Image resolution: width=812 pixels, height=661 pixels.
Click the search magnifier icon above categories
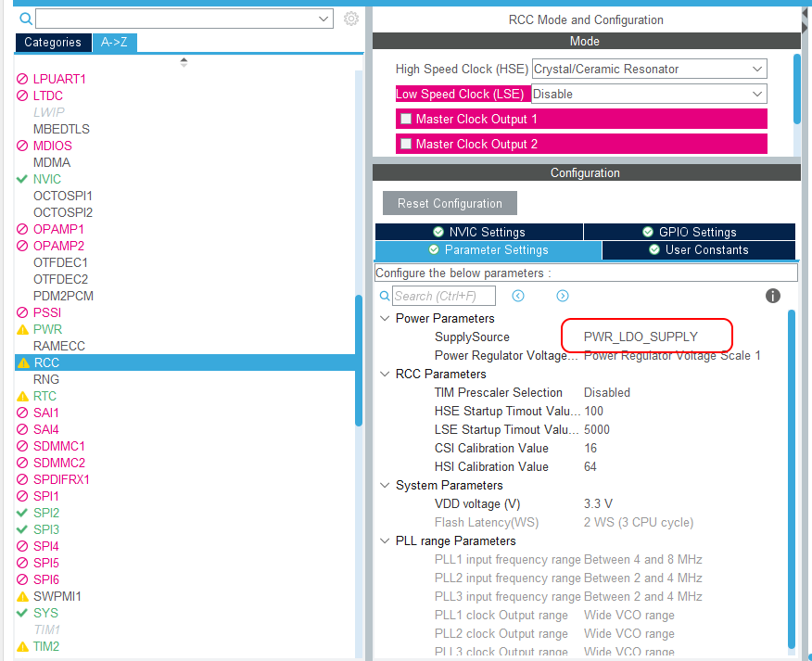pos(26,19)
